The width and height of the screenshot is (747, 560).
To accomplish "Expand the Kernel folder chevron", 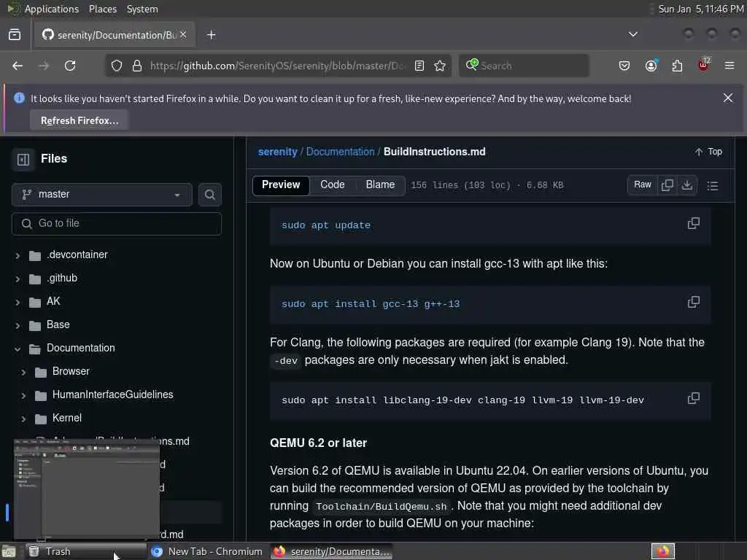I will tap(23, 419).
